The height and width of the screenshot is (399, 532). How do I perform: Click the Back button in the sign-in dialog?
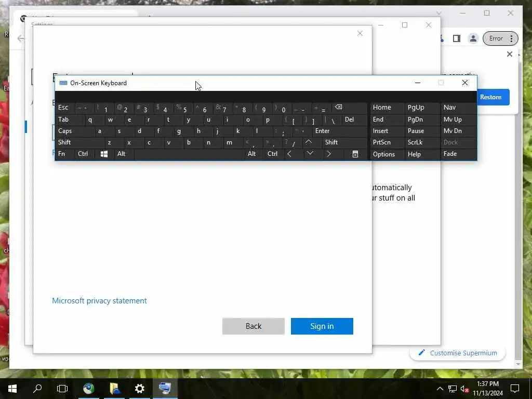pos(254,326)
